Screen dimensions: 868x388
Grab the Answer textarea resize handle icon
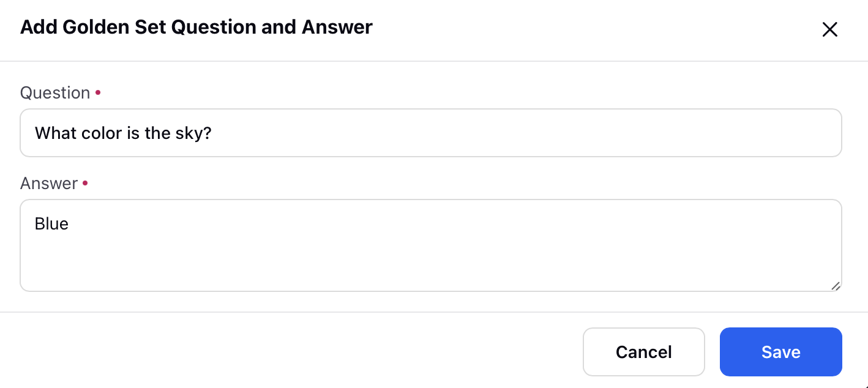pyautogui.click(x=835, y=285)
